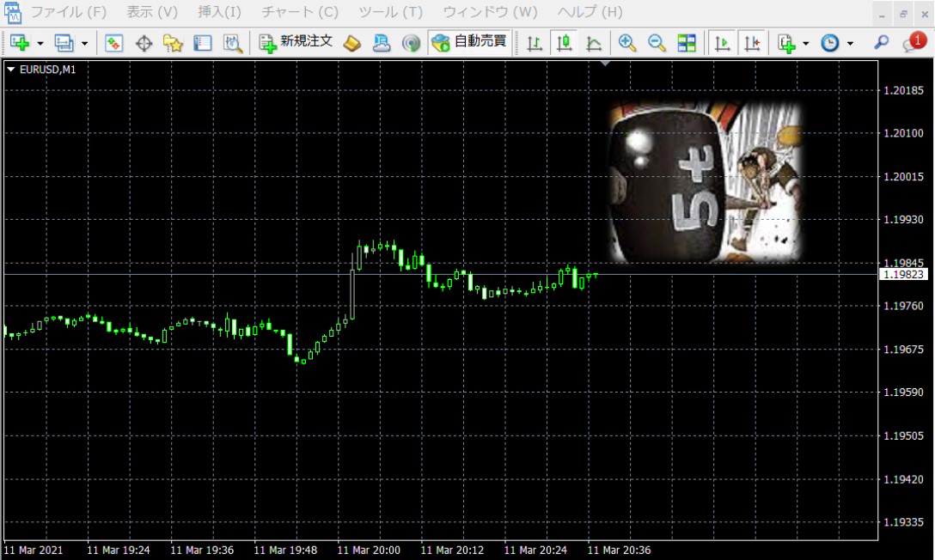Expand the Indicators dropdown arrow

pos(805,44)
